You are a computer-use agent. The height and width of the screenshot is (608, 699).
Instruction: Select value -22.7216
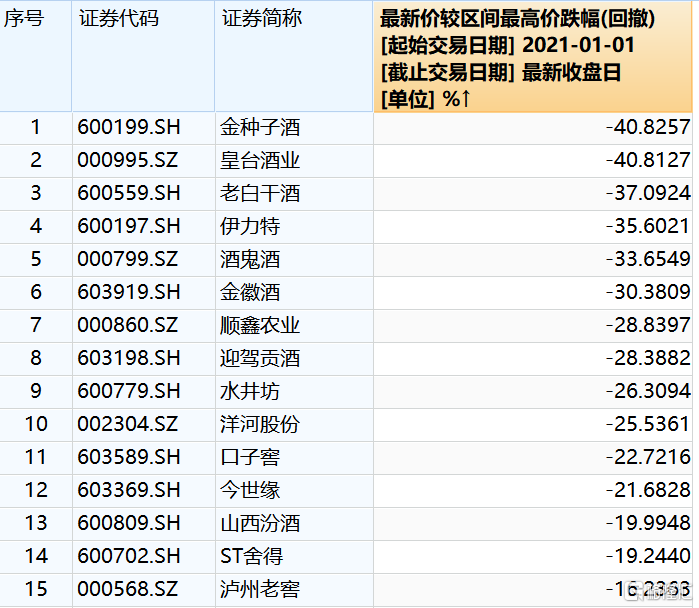coord(648,457)
